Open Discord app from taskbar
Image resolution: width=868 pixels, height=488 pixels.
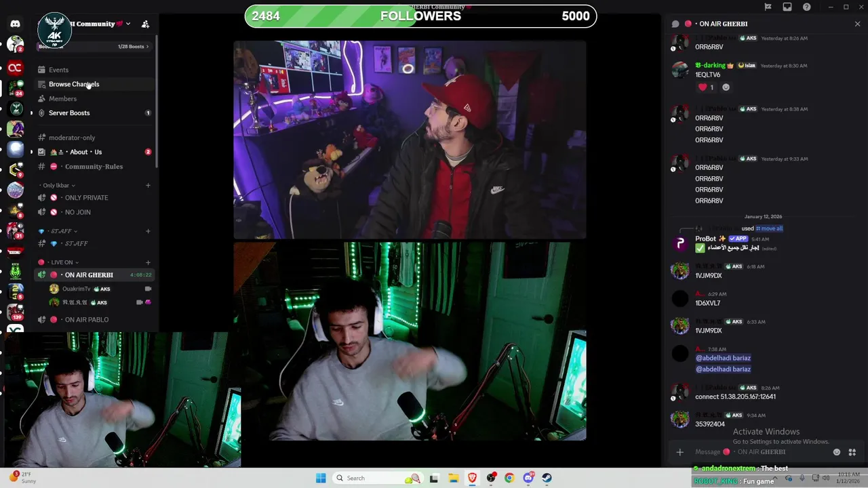point(528,478)
